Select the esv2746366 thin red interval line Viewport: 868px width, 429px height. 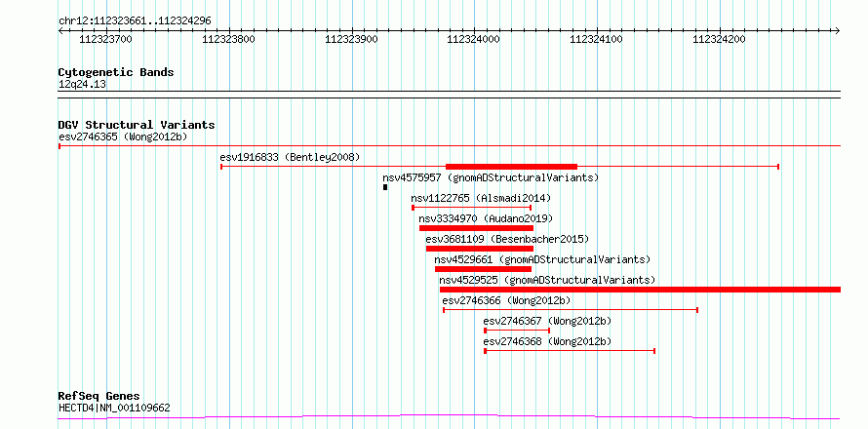click(571, 310)
